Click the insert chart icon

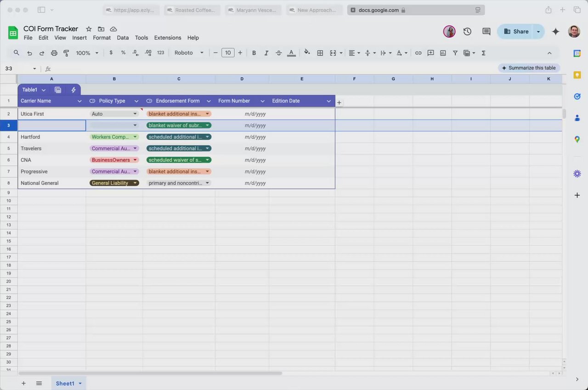(443, 53)
